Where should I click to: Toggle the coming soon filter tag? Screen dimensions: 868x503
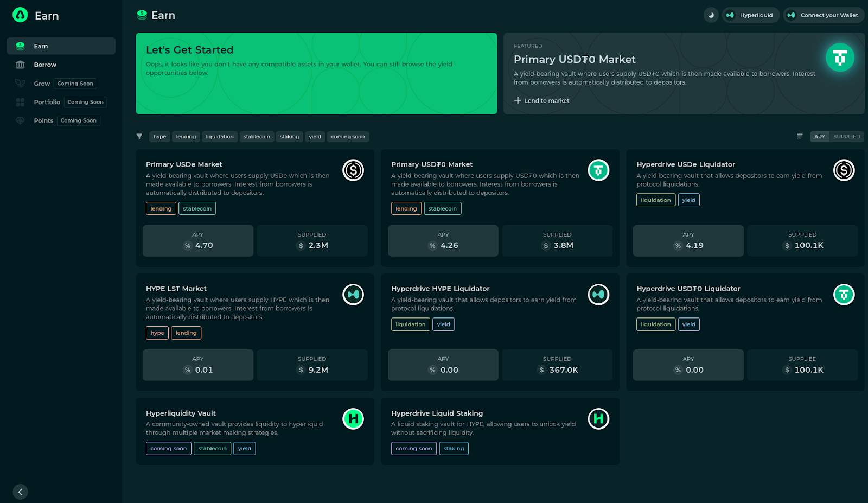pos(348,137)
